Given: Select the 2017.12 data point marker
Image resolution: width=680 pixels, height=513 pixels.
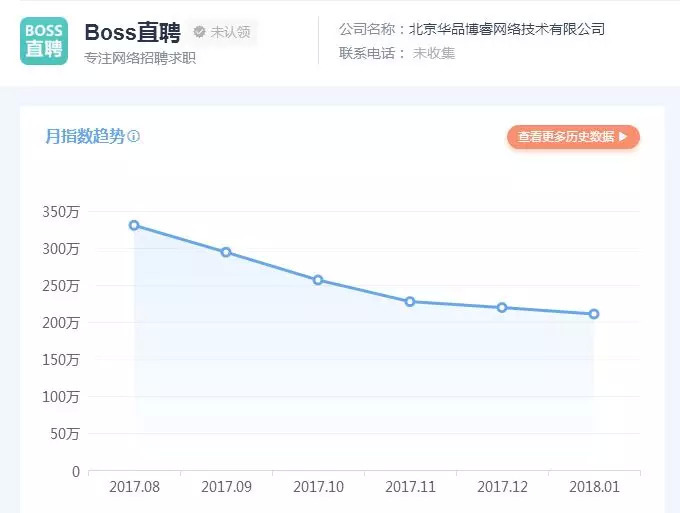Looking at the screenshot, I should 502,307.
